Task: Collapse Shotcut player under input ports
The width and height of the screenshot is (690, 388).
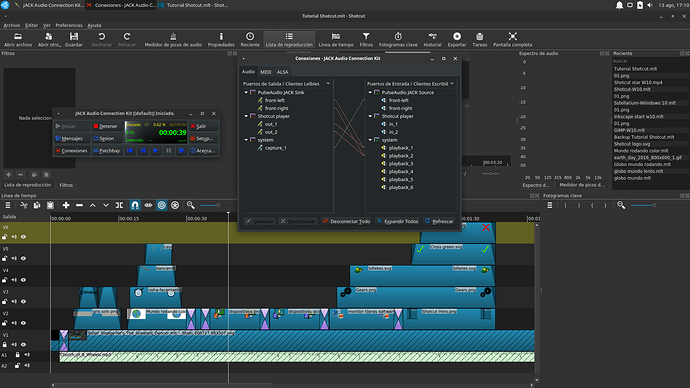Action: [x=370, y=116]
